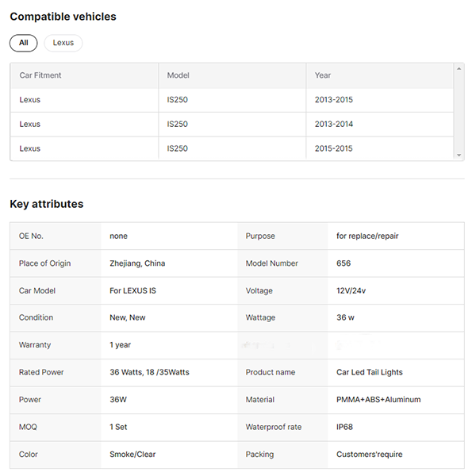Click the Waterproof rate value IP68

(345, 427)
